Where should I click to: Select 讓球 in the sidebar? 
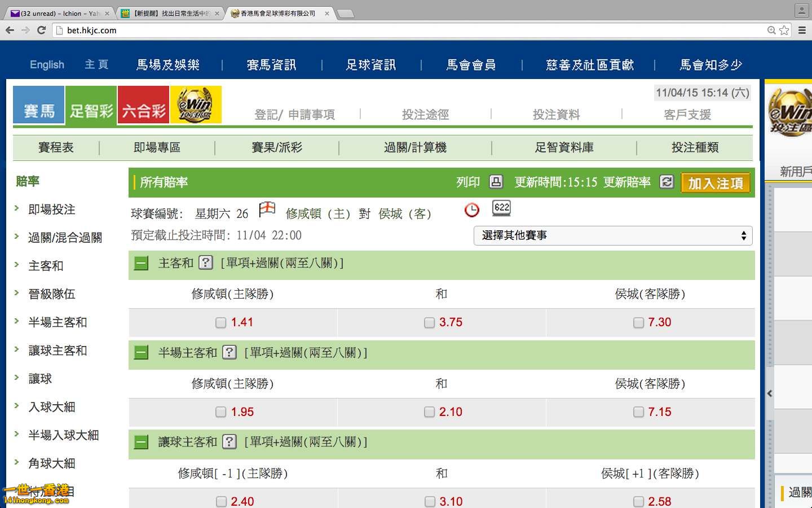coord(40,379)
